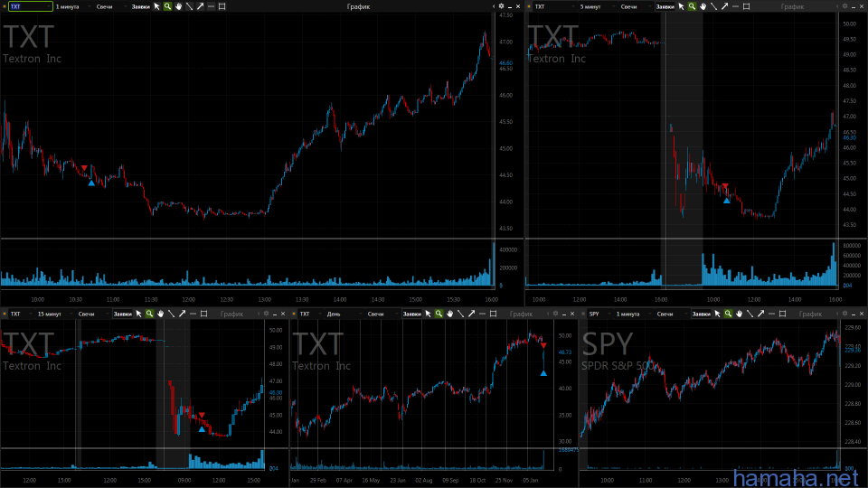This screenshot has width=868, height=488.
Task: Click the red sell marker on 5-minute TXT chart
Action: 724,186
